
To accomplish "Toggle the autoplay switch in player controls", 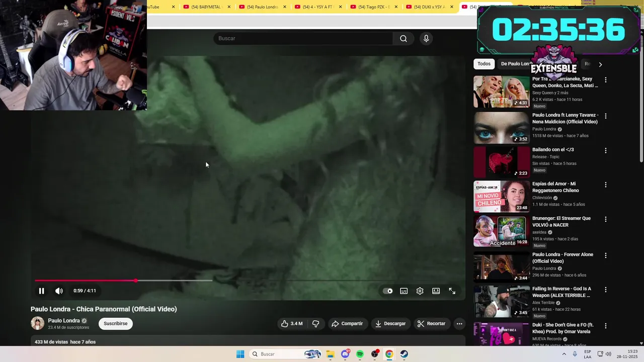I will coord(388,291).
